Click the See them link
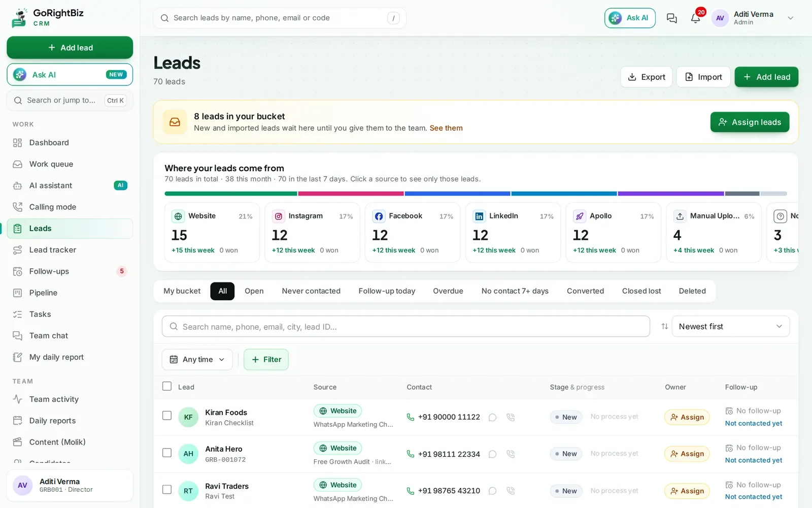 pos(446,128)
